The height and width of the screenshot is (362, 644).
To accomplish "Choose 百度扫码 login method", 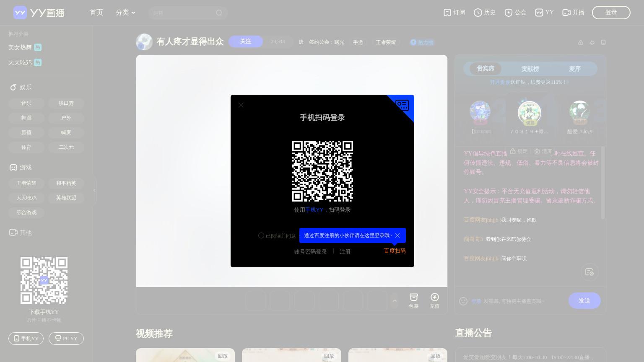I will click(395, 251).
